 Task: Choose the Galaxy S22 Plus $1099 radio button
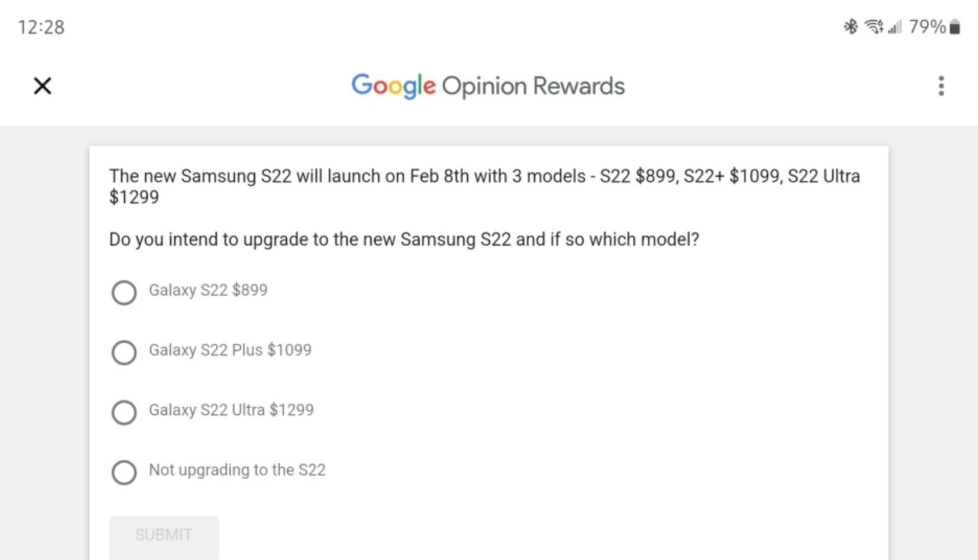124,352
